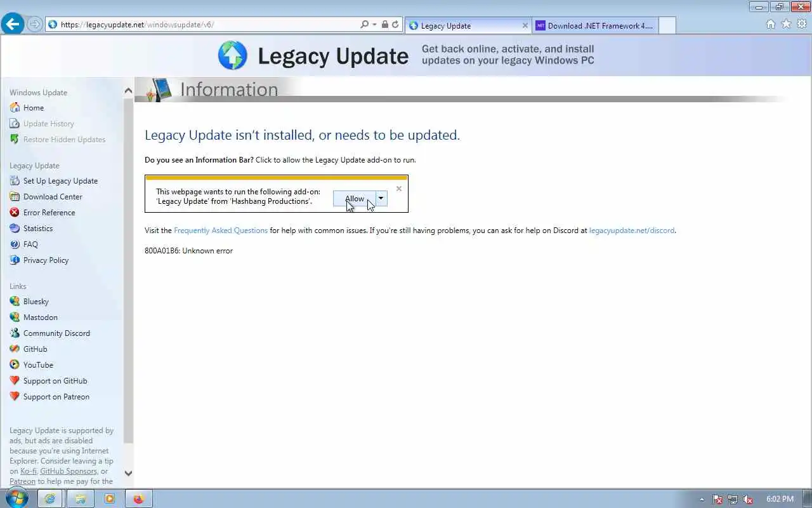Open Windows Media Player in taskbar
This screenshot has width=812, height=508.
pos(109,498)
